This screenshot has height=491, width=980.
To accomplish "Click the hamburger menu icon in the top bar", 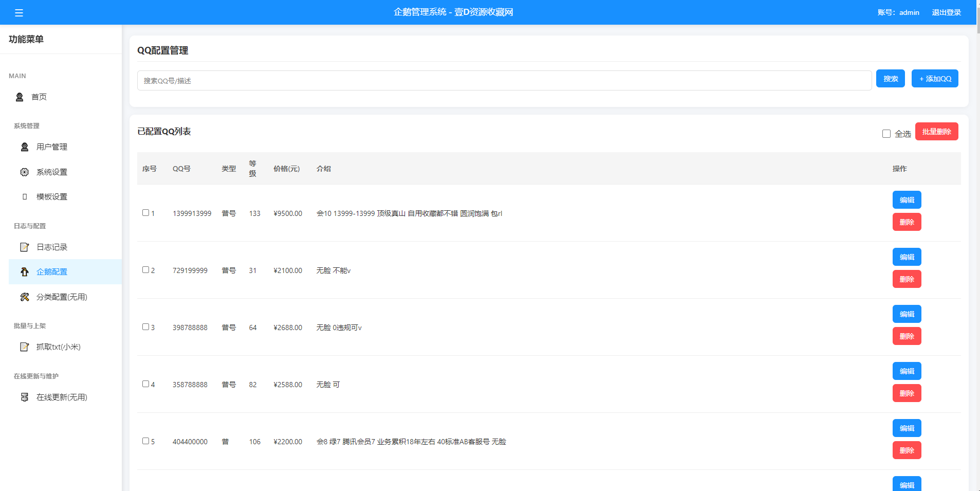I will coord(20,12).
